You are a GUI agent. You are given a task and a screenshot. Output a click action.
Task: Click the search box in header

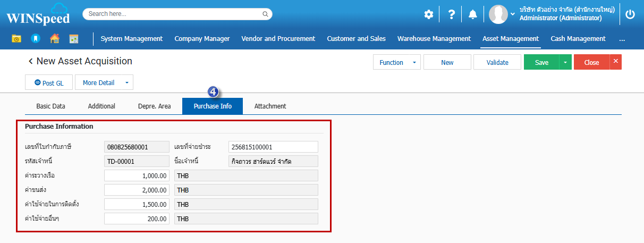pyautogui.click(x=177, y=14)
